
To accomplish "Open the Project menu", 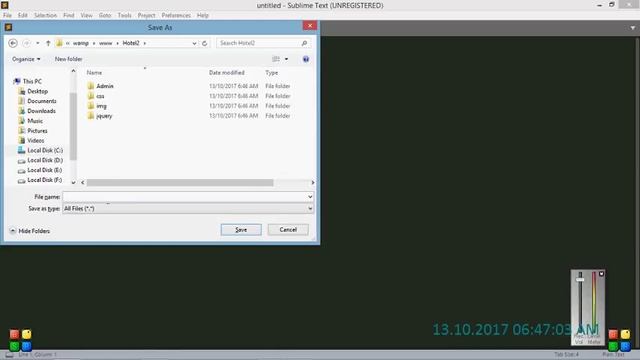I will [147, 15].
